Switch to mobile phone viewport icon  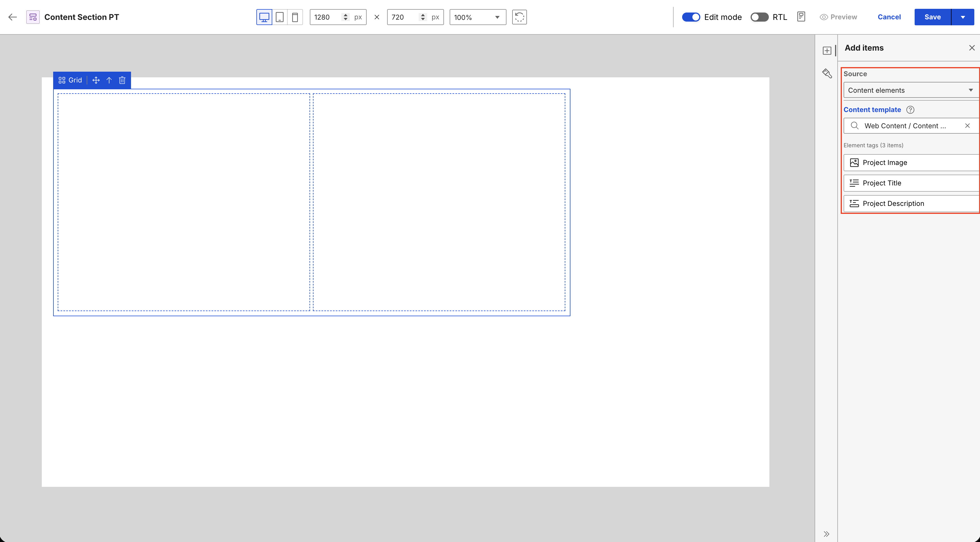pyautogui.click(x=295, y=17)
